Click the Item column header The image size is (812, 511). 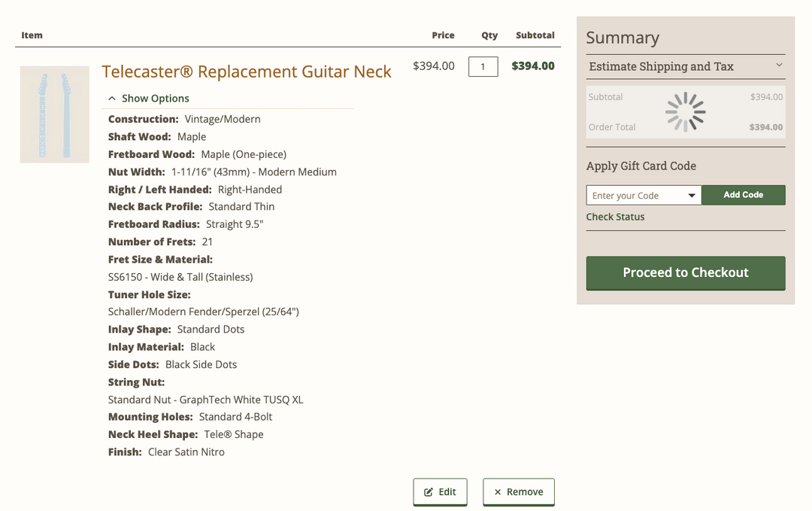coord(32,35)
